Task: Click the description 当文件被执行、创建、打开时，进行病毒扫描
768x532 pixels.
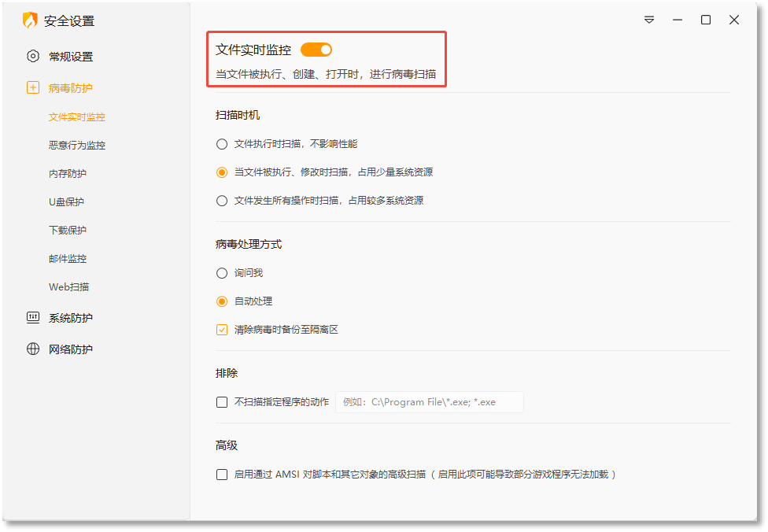Action: (x=326, y=74)
